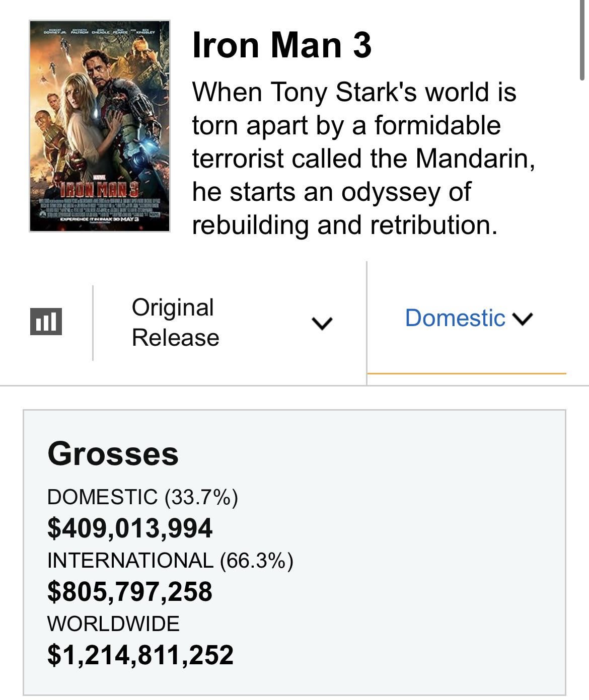Click the IMAX 3D May 3 poster tagline

[x=100, y=220]
